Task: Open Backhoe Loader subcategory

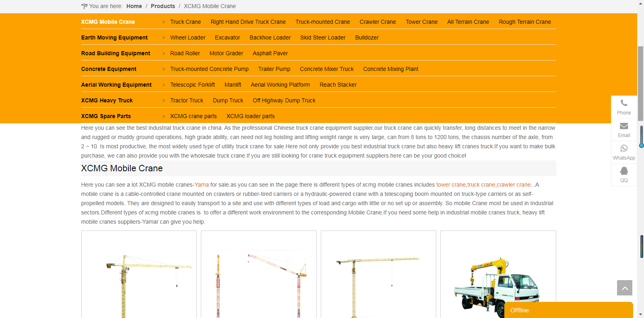Action: click(x=270, y=37)
